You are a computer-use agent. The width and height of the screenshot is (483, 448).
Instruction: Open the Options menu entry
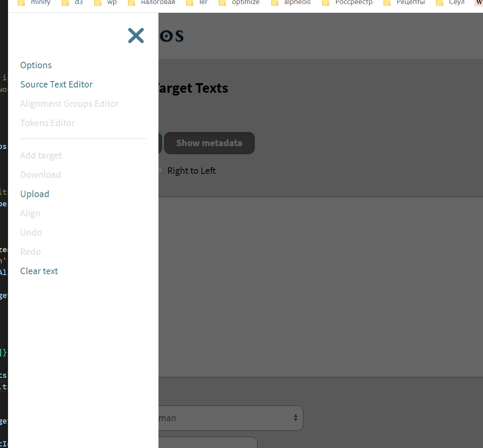[x=36, y=65]
